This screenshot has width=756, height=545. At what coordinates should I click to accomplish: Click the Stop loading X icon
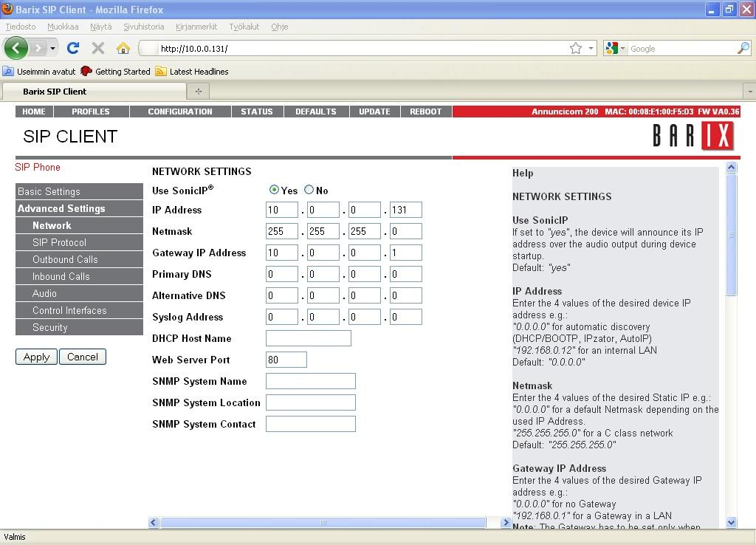pos(98,48)
